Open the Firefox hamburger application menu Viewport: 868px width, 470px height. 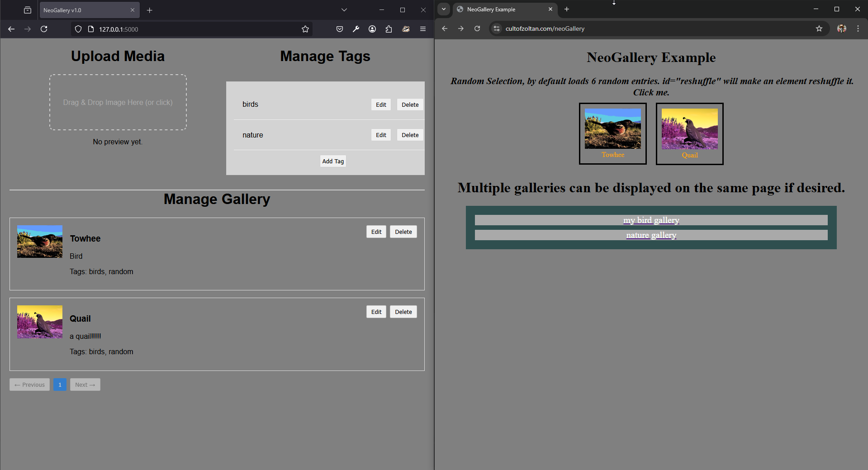pos(422,29)
